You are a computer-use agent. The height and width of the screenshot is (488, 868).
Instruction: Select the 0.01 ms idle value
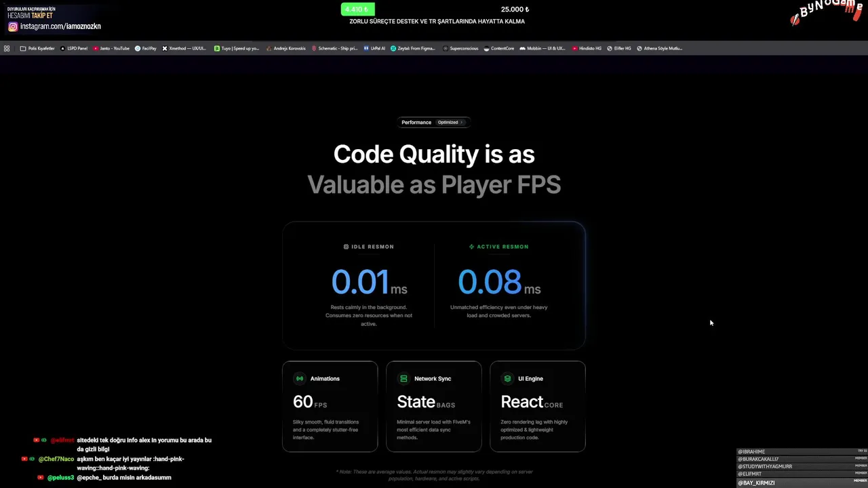[x=369, y=283]
